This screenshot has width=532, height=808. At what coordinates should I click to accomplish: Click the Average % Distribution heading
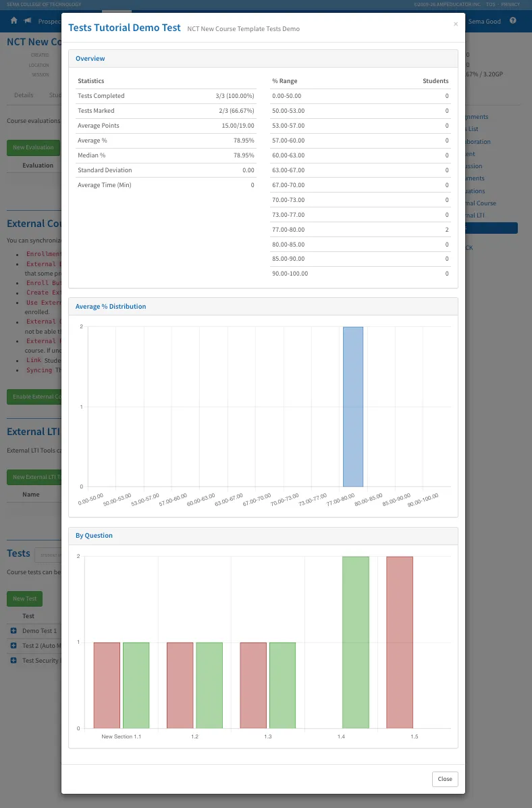click(x=111, y=307)
